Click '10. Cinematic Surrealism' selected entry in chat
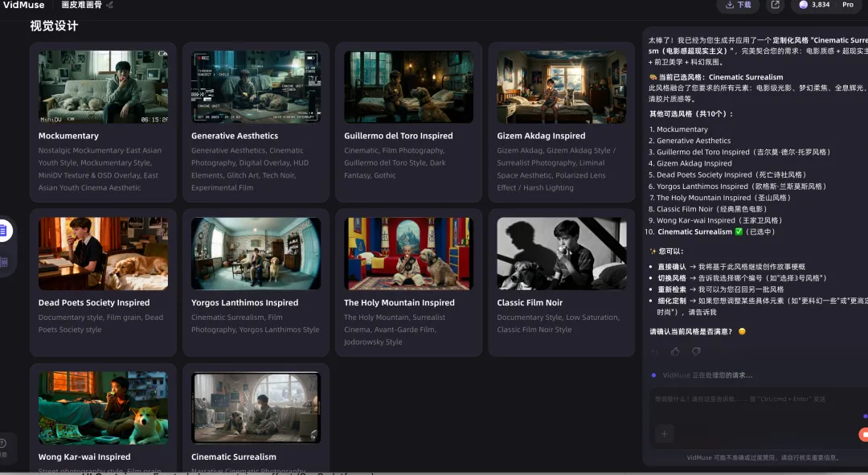This screenshot has width=868, height=475. coord(710,232)
